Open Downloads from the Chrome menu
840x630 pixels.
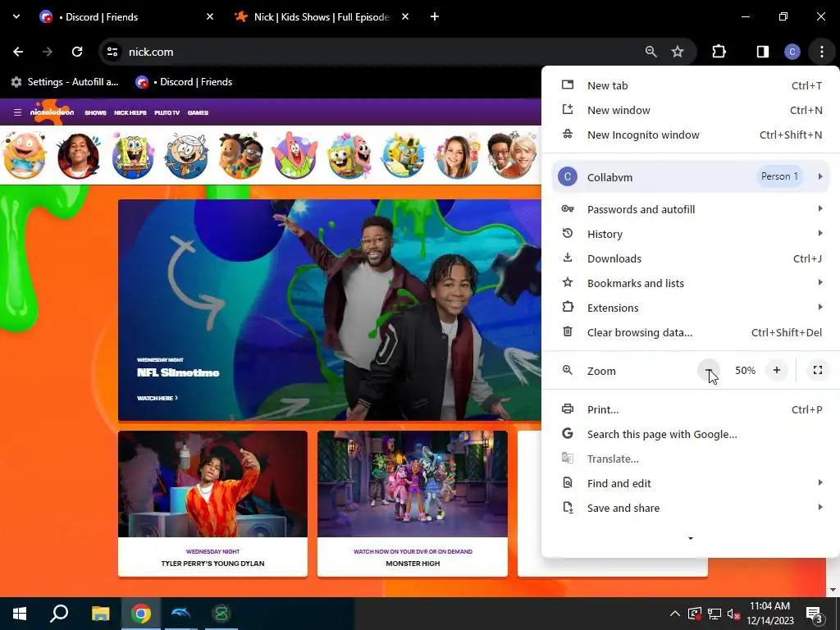tap(691, 258)
